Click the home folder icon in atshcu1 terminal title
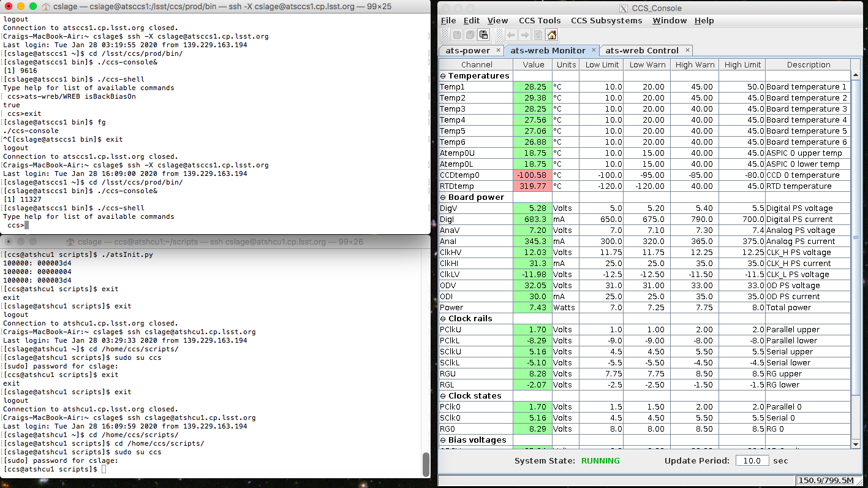Screen dimensions: 868x488 (70, 242)
